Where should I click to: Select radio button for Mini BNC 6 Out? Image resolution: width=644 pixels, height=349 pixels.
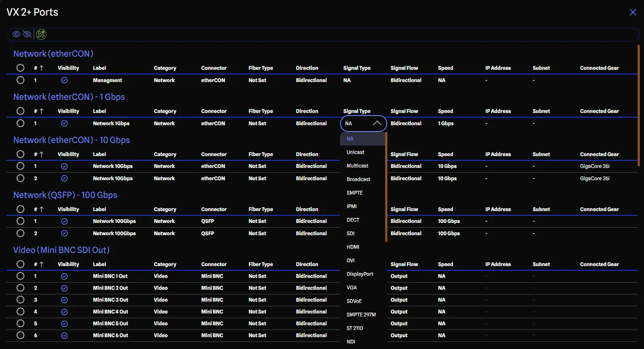click(x=20, y=335)
